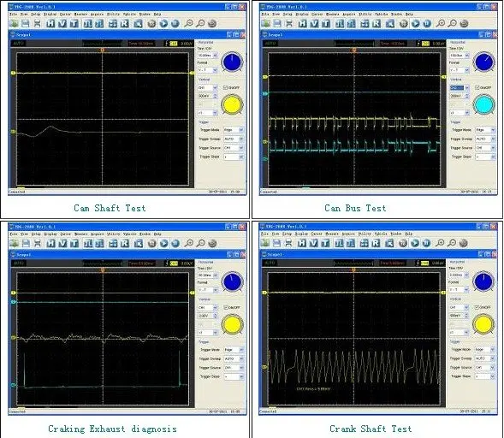The height and width of the screenshot is (438, 504).
Task: Open the channel dropdown in Can Bus Test window
Action: 460,87
